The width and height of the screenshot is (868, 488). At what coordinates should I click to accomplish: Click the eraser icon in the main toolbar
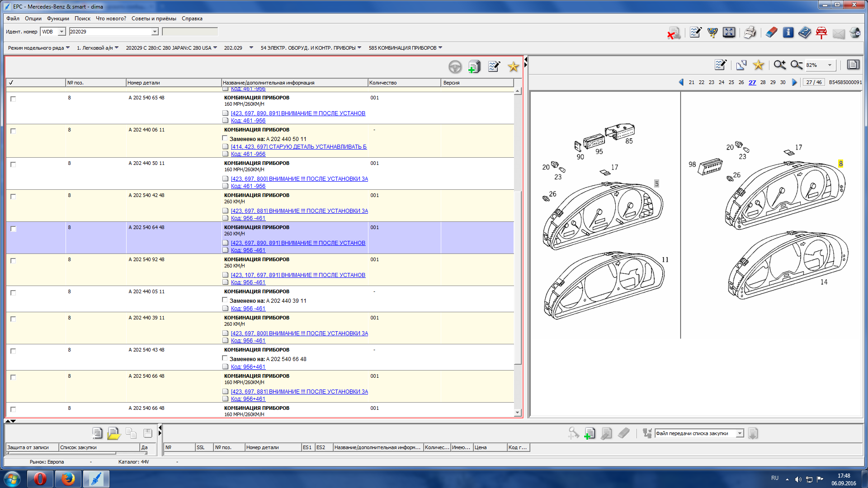pyautogui.click(x=771, y=33)
